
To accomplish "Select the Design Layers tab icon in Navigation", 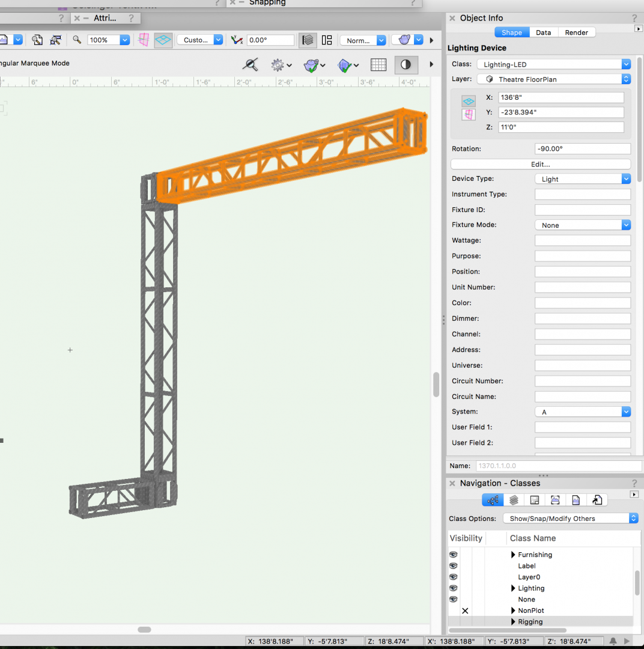I will click(514, 500).
